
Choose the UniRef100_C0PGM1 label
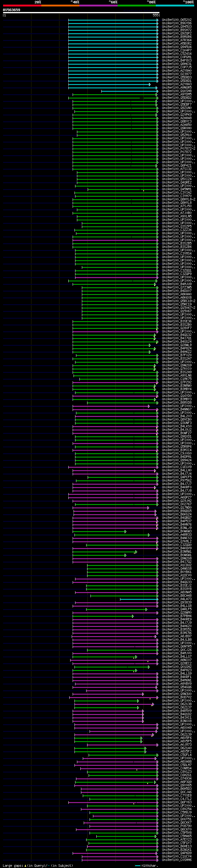177,57
